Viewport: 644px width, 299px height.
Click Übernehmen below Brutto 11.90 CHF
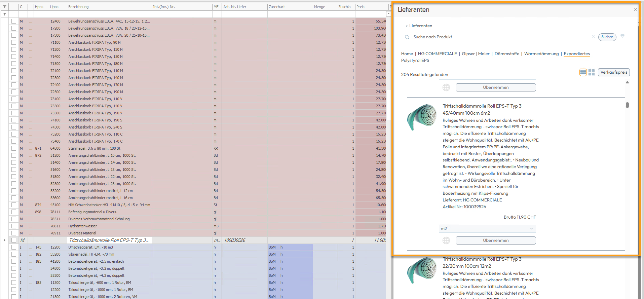point(496,240)
